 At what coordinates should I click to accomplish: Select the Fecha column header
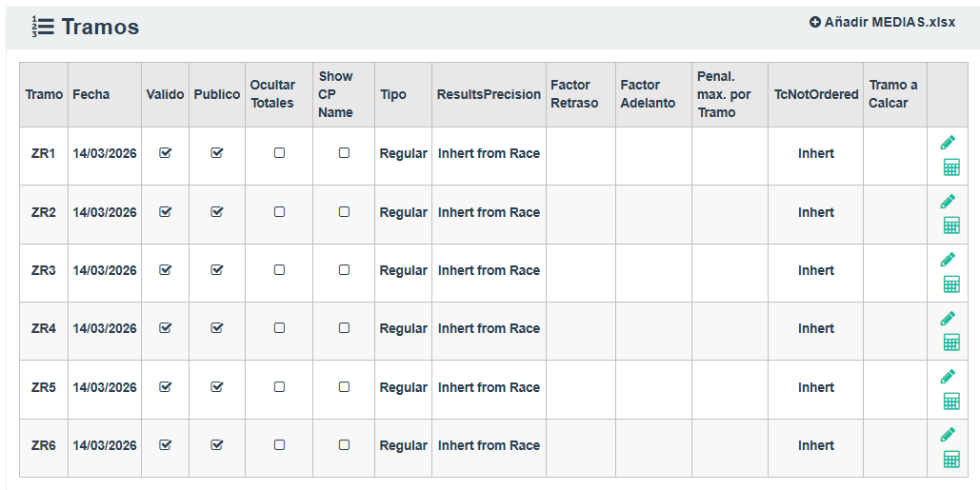coord(90,94)
